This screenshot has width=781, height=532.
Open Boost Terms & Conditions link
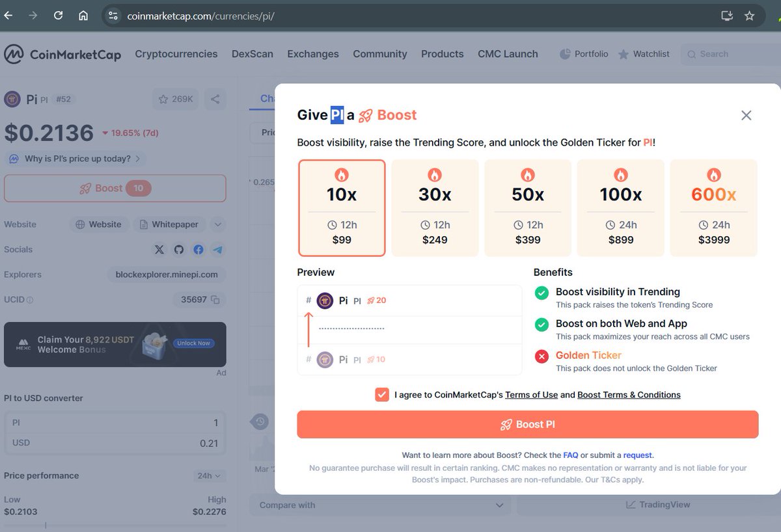(629, 395)
